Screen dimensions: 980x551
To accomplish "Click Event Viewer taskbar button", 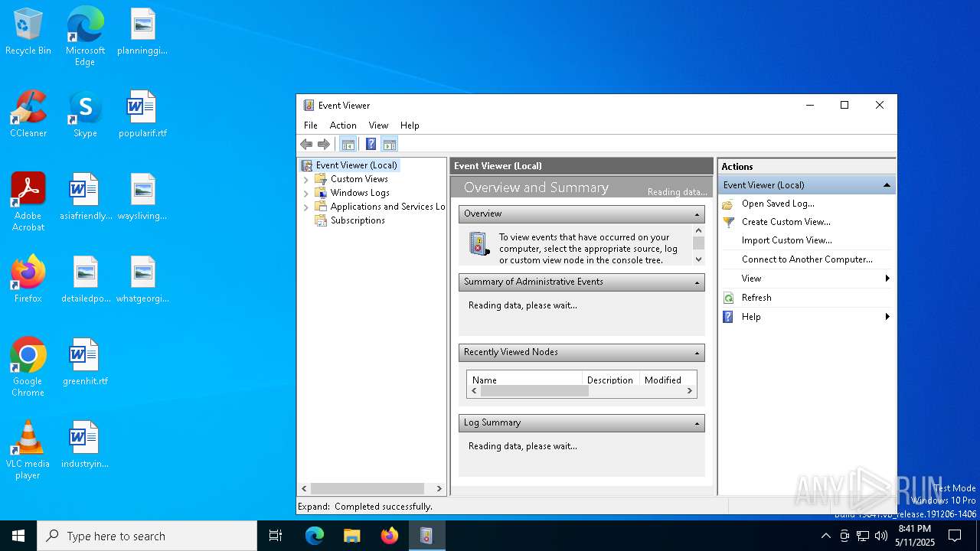I will pyautogui.click(x=426, y=536).
